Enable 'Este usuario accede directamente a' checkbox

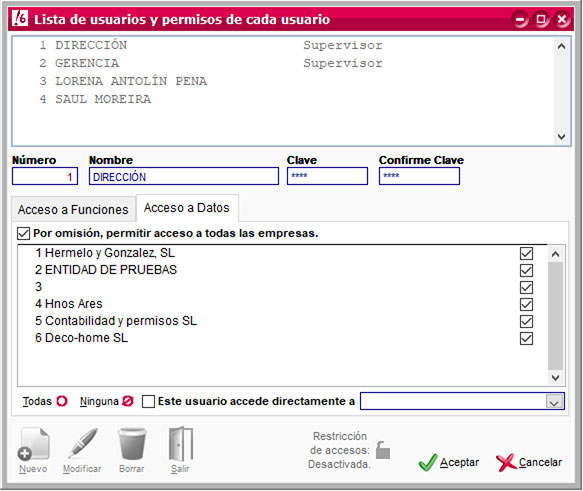[148, 401]
